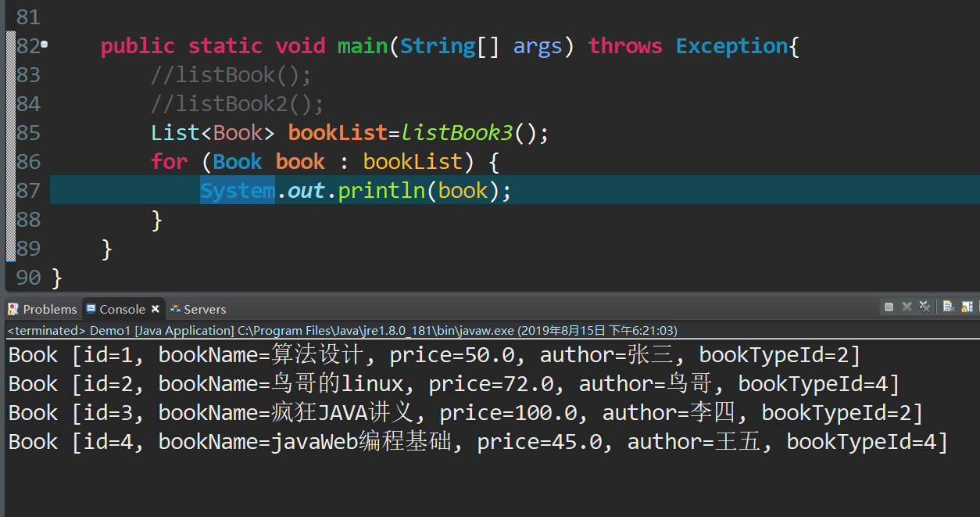This screenshot has width=980, height=517.
Task: Click the Clear Console icon
Action: 949,307
